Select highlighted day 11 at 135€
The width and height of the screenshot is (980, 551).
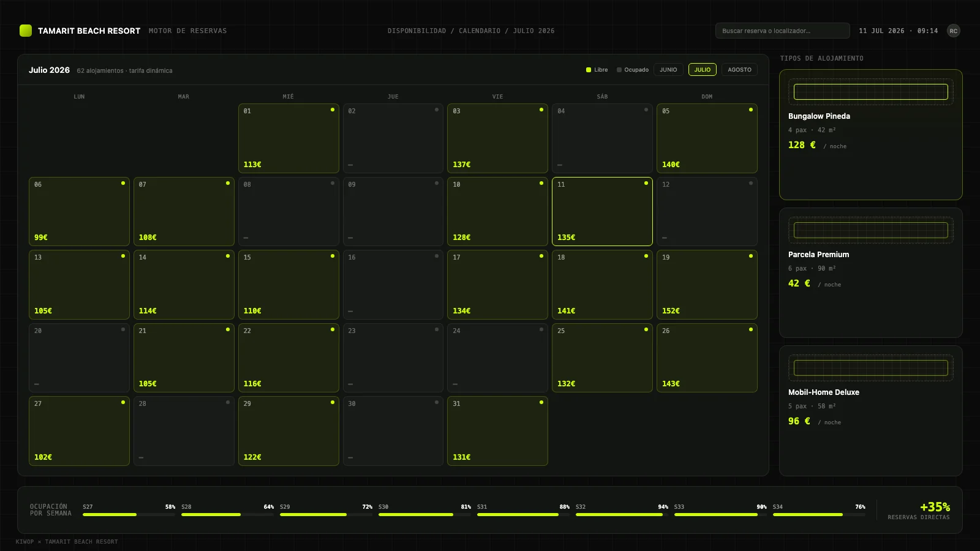tap(602, 211)
